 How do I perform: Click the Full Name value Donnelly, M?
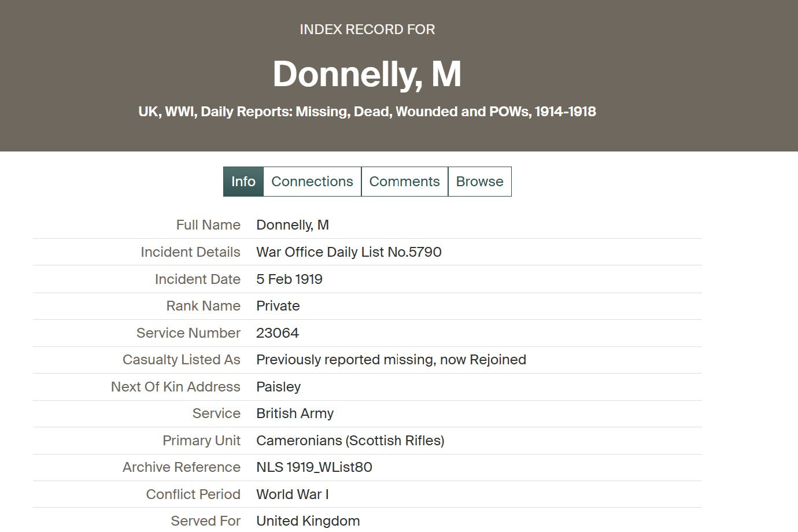click(293, 225)
